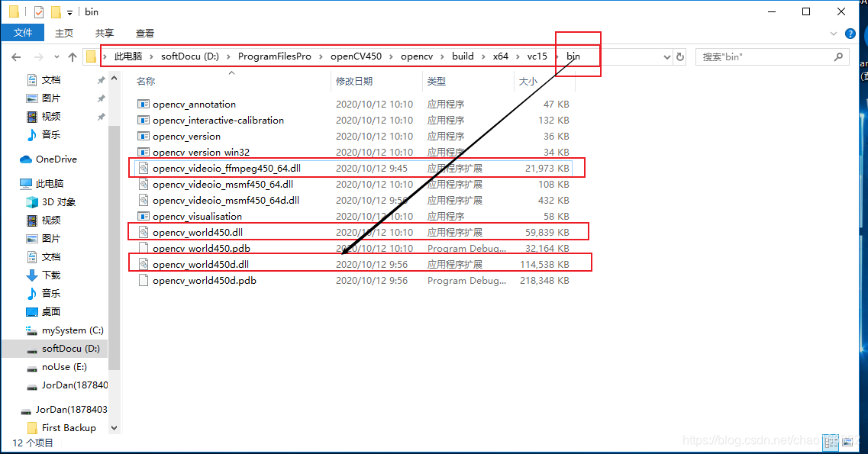This screenshot has width=868, height=454.
Task: Open OneDrive in navigation pane
Action: point(56,159)
